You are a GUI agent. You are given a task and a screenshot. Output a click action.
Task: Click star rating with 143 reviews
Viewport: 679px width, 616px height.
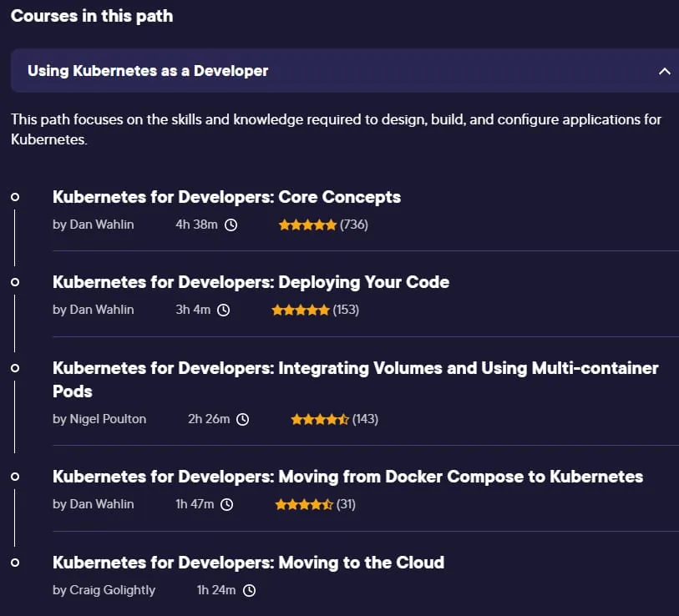coord(320,420)
